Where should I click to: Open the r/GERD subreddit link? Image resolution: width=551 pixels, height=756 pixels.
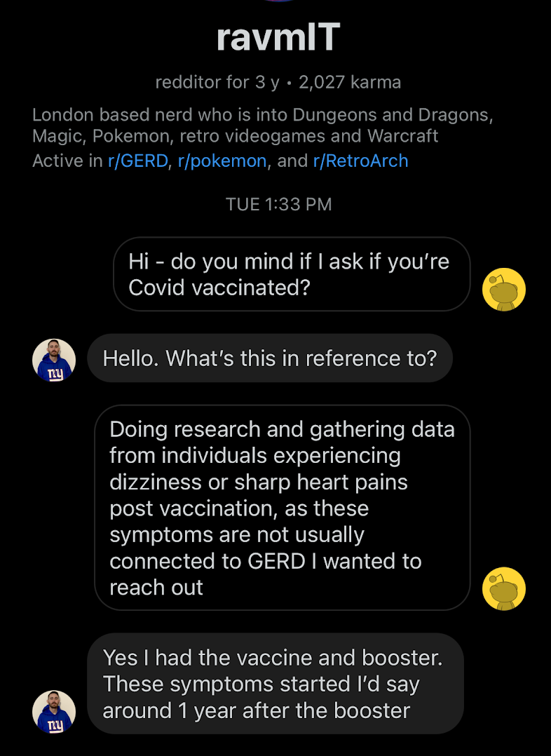(138, 161)
